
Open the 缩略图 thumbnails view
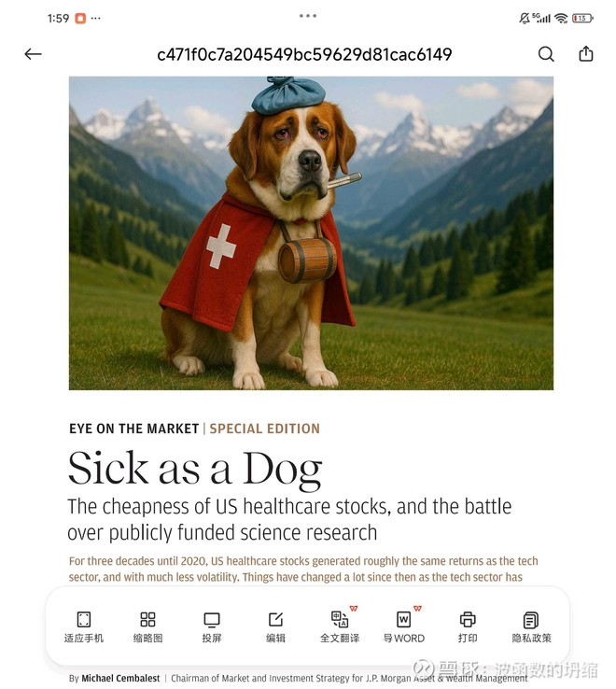147,627
